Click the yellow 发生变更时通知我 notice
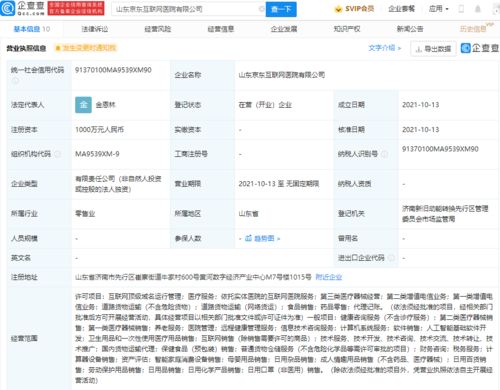 [86, 48]
